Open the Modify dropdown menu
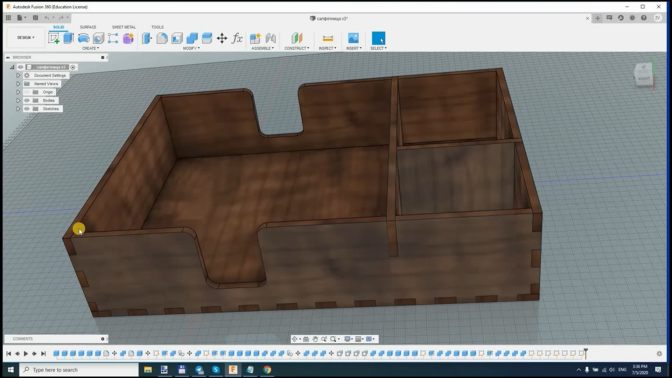Image resolution: width=672 pixels, height=378 pixels. click(x=191, y=48)
